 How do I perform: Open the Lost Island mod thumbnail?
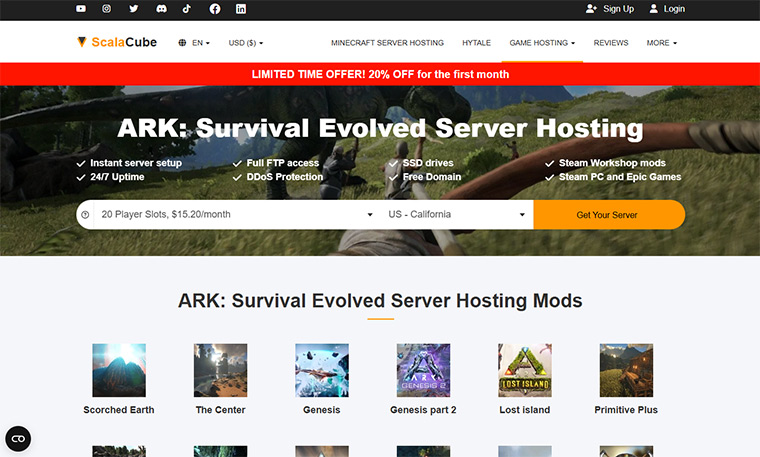(525, 370)
